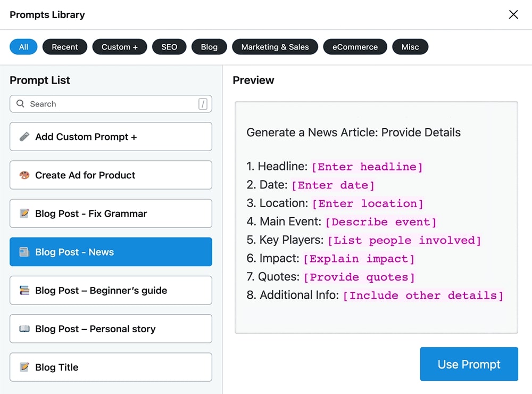Click the magnifying glass in the search bar
Screen dimensions: 532x394
pos(21,104)
